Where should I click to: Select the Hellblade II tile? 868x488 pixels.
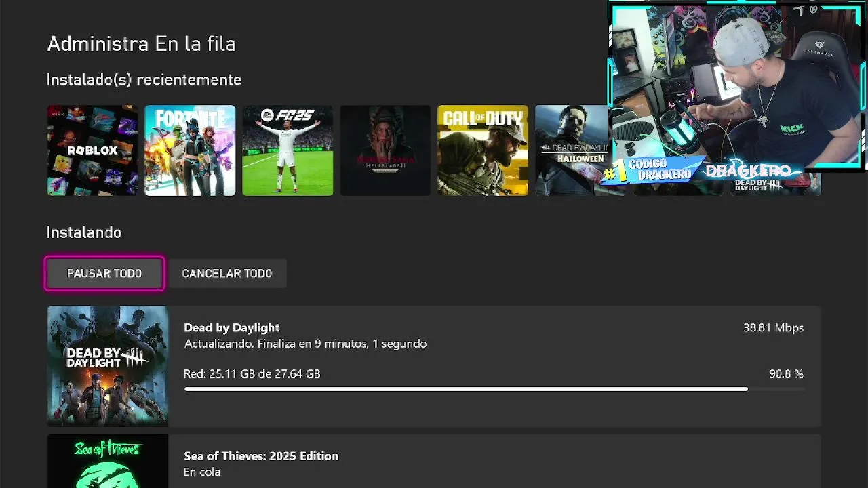(385, 150)
